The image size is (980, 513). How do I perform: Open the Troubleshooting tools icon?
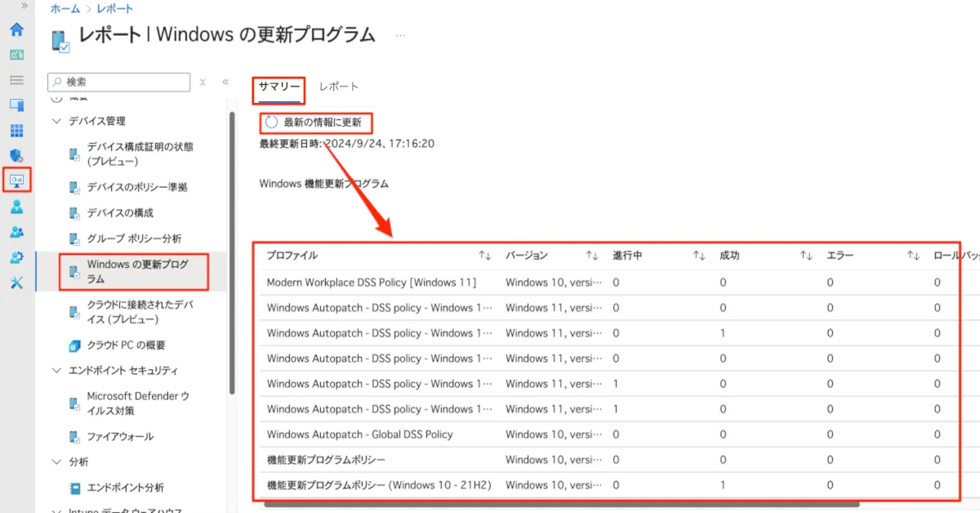pos(16,283)
